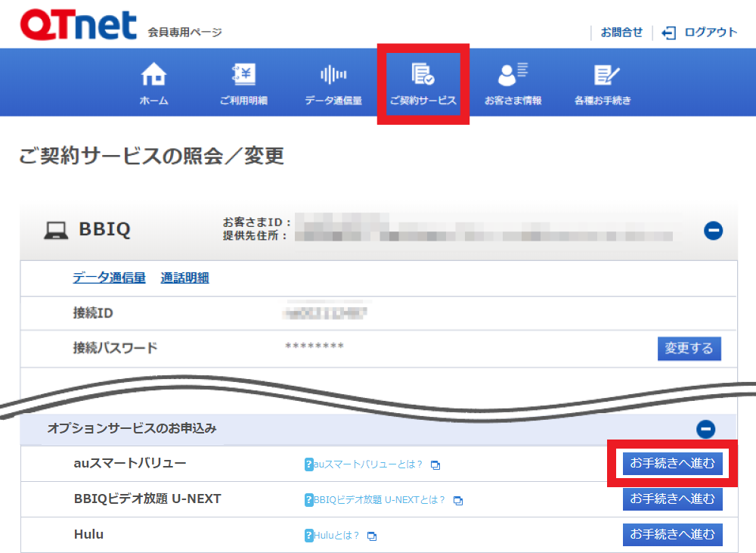Click ログアウト text link
Screen dimensions: 756x553
pyautogui.click(x=710, y=33)
